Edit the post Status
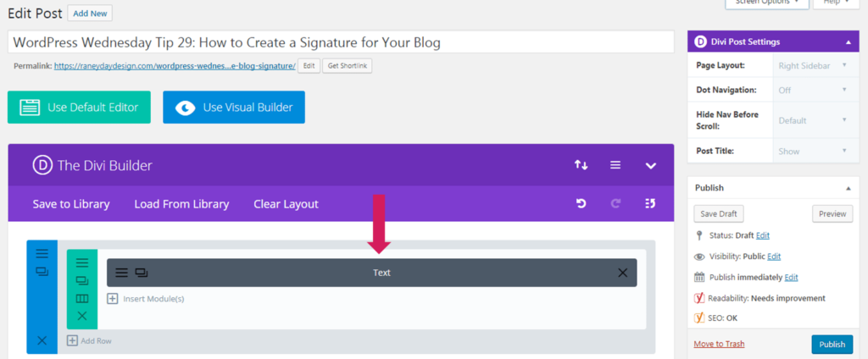 tap(763, 235)
